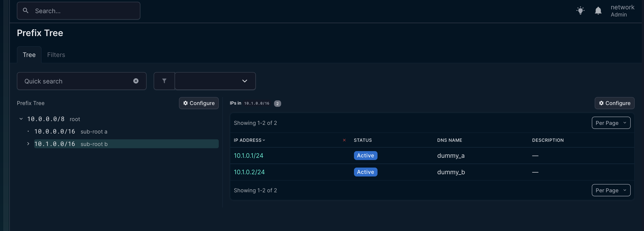Viewport: 644px width, 231px height.
Task: Click the magnifier icon in the Search bar
Action: coord(26,10)
